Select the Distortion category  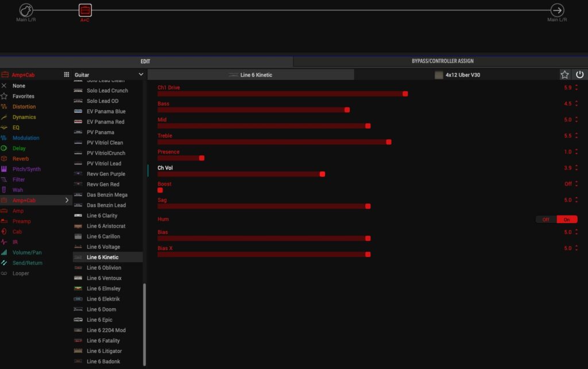(24, 106)
